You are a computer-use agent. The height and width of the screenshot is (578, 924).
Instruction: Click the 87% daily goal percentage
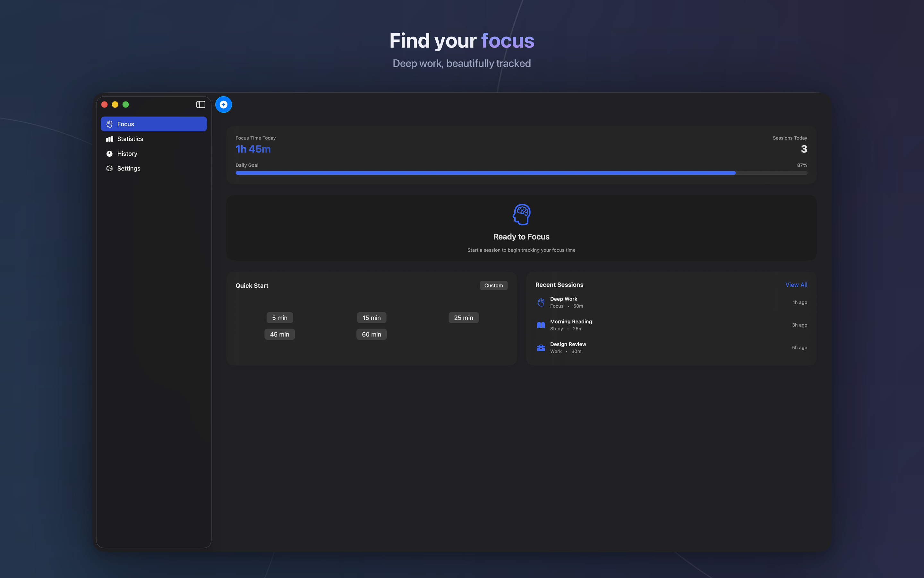click(802, 165)
